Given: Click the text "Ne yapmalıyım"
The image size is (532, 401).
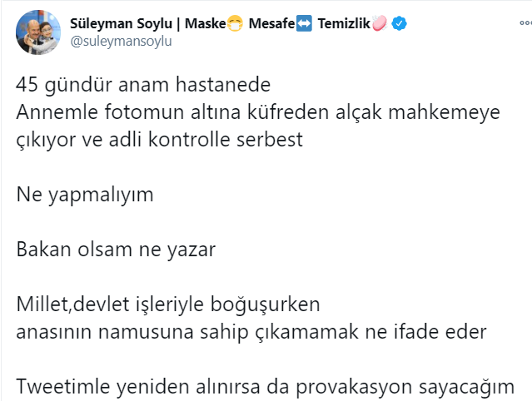Looking at the screenshot, I should pyautogui.click(x=85, y=195).
